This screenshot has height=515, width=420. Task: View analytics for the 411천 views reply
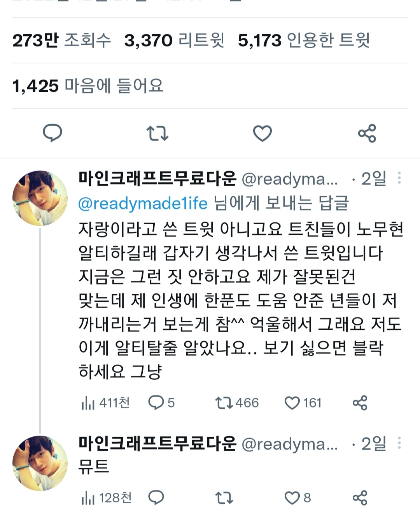(105, 403)
